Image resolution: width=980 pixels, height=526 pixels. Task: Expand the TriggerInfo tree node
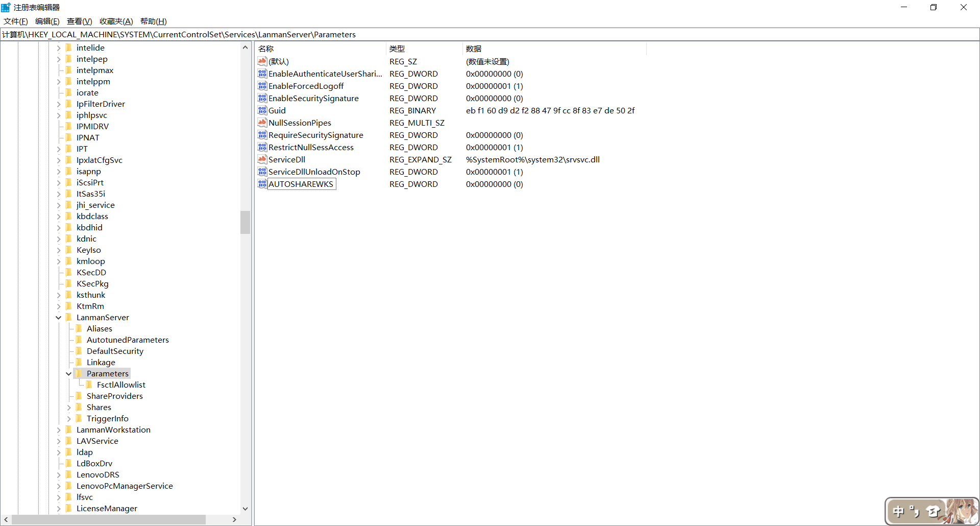[x=69, y=419]
